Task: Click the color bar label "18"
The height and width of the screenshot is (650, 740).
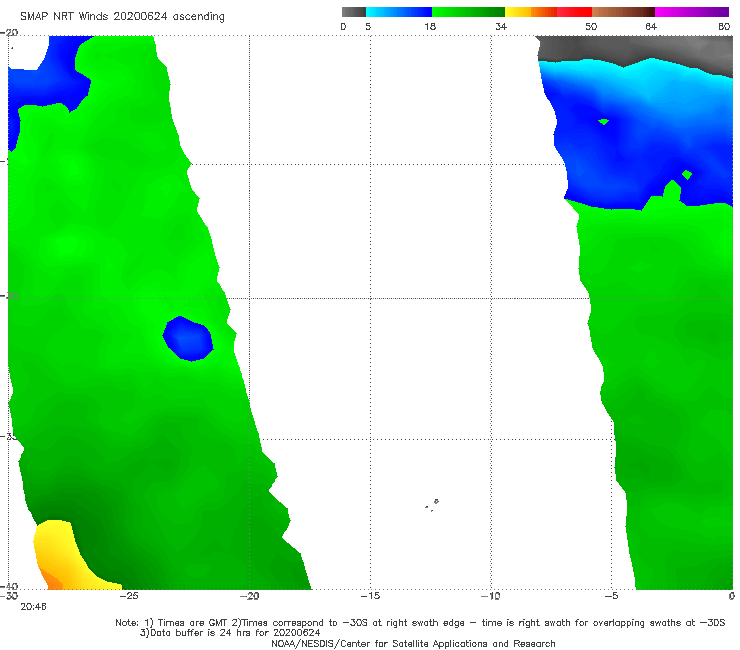Action: click(x=430, y=26)
